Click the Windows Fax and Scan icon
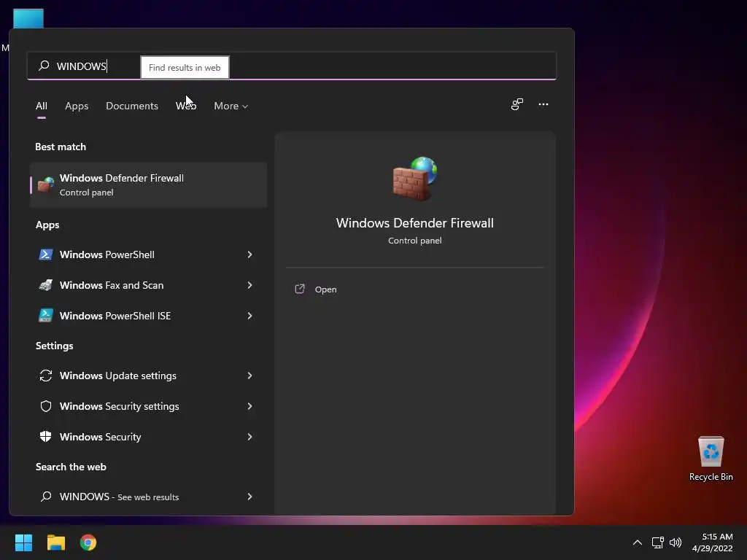Screen dimensions: 747x560 (x=46, y=285)
